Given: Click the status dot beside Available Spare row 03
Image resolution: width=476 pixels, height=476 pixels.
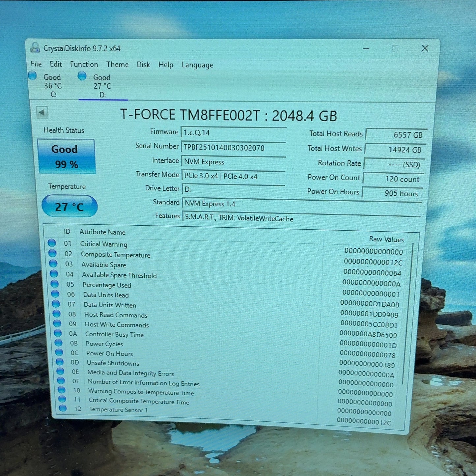Looking at the screenshot, I should 53,263.
